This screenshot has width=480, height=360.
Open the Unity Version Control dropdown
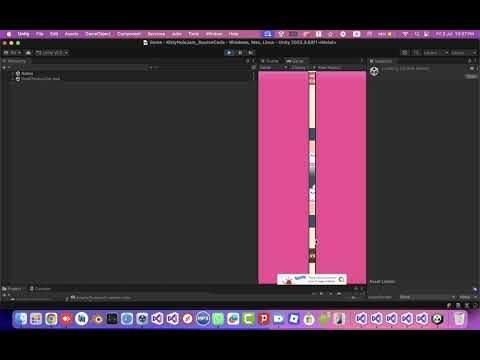click(52, 53)
